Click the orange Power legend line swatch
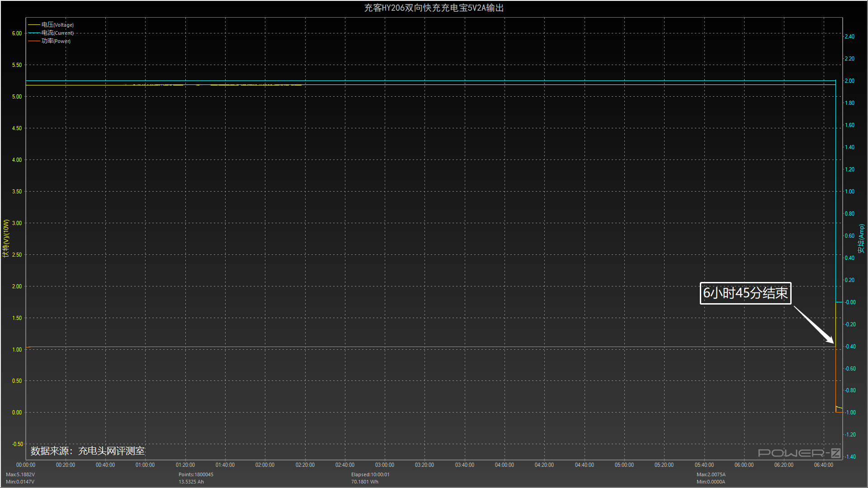868x488 pixels. (34, 41)
